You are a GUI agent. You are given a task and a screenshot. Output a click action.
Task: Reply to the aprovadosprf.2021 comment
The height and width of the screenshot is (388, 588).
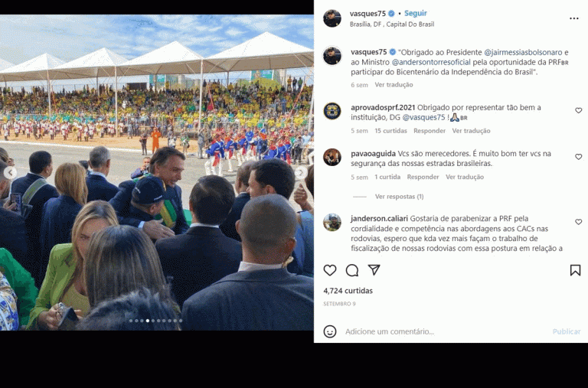point(430,131)
